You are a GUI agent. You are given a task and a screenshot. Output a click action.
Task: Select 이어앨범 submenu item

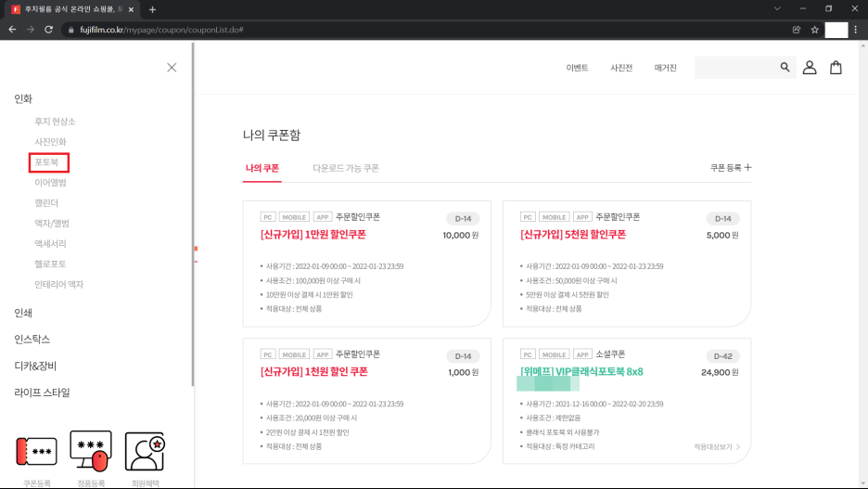[x=50, y=182]
